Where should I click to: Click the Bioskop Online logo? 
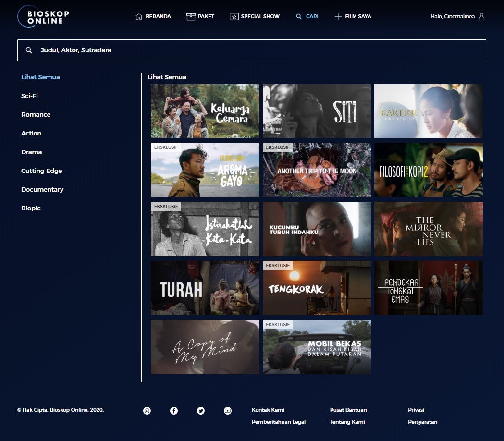tap(43, 17)
